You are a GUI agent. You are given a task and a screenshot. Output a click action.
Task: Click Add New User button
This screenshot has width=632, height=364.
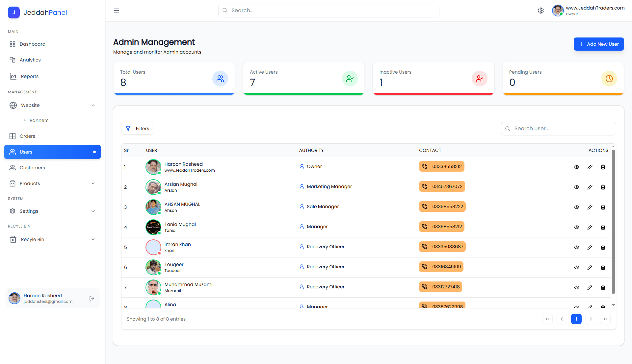pos(599,44)
